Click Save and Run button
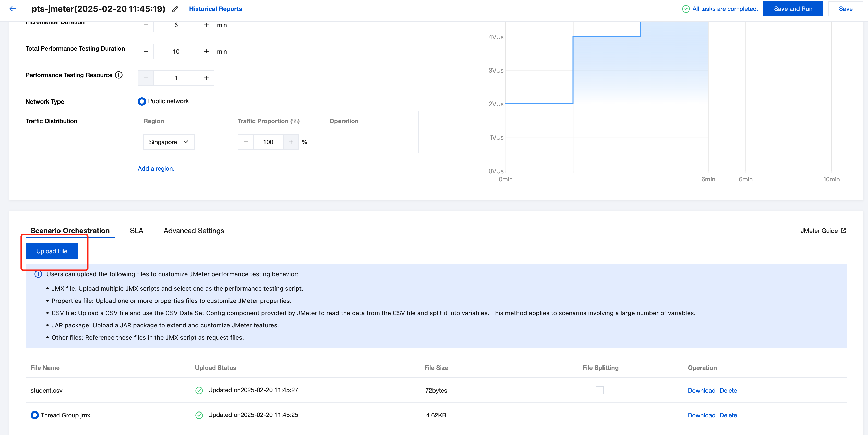The height and width of the screenshot is (435, 868). [x=793, y=9]
